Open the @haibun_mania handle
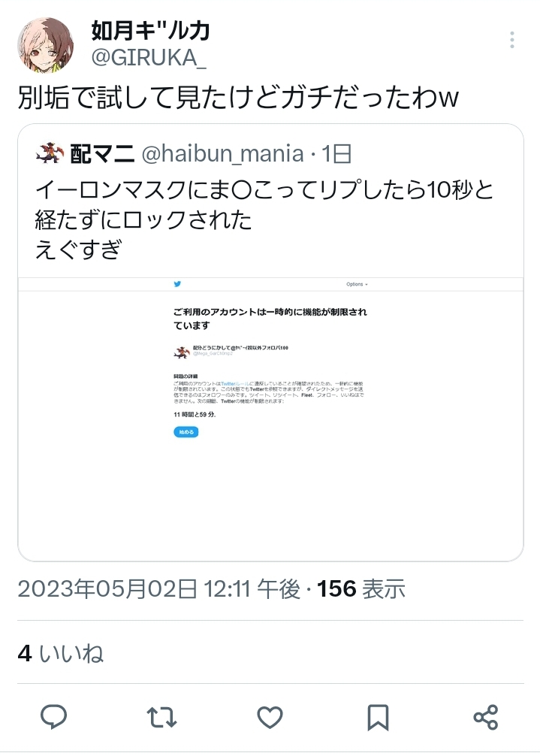This screenshot has width=540, height=756. pos(222,154)
